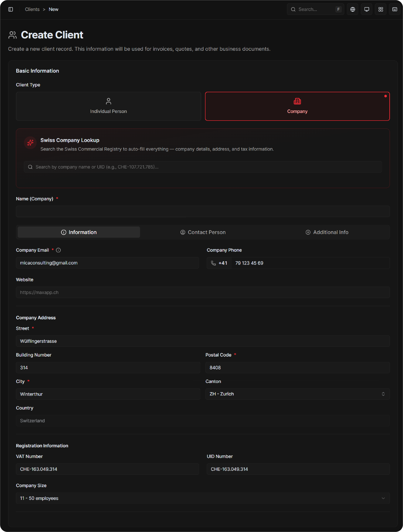Click the info icon beside Company Email
This screenshot has height=532, width=403.
click(x=58, y=250)
